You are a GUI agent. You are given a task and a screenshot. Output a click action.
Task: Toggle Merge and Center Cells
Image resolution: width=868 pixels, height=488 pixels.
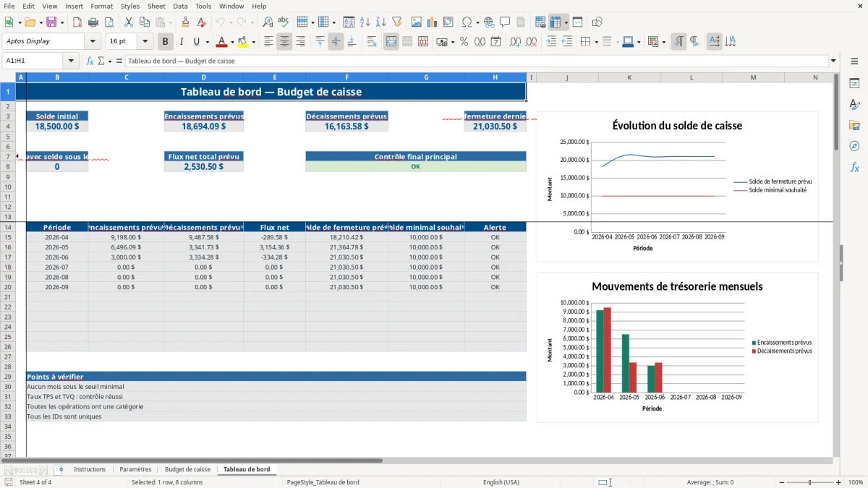391,42
